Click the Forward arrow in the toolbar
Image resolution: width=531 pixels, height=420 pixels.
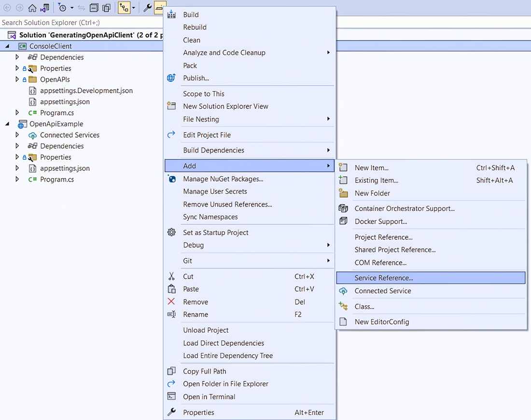pyautogui.click(x=20, y=8)
